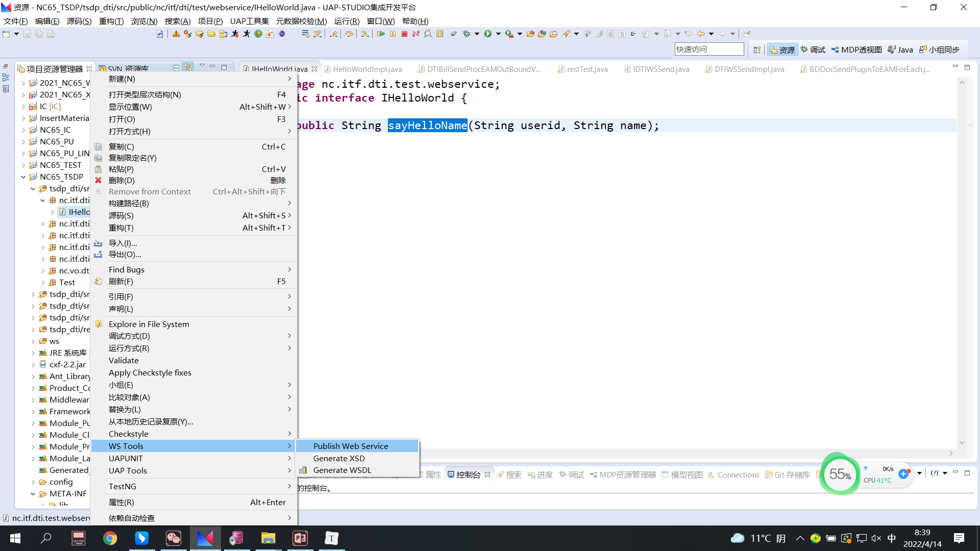
Task: Click the green Resume debug icon
Action: 381,34
